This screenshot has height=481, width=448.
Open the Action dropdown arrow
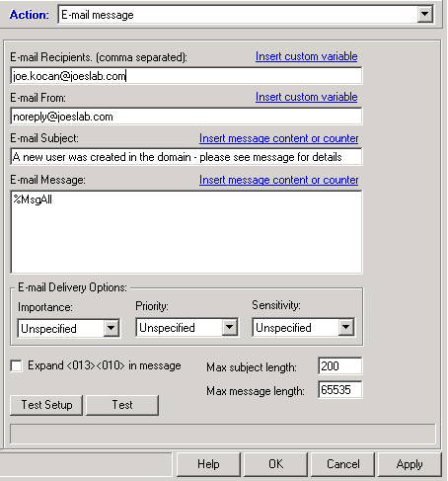coord(424,15)
